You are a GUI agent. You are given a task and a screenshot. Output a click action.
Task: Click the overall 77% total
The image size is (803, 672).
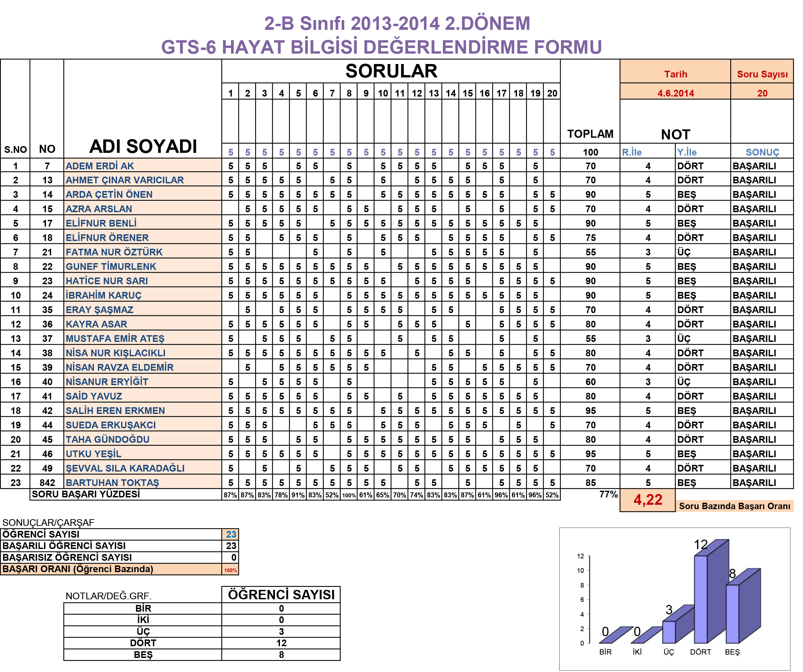(608, 494)
